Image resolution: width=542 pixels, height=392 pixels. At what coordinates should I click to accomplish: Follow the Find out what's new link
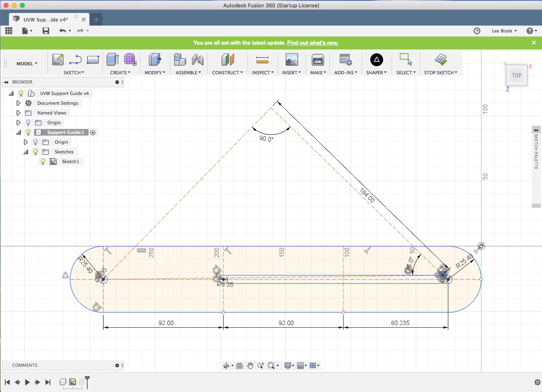point(313,43)
